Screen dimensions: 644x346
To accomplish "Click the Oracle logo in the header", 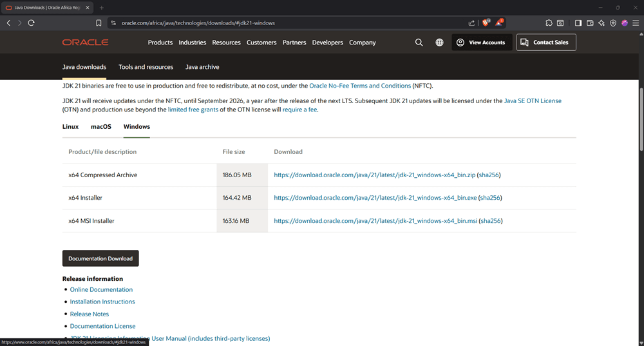I will [85, 43].
